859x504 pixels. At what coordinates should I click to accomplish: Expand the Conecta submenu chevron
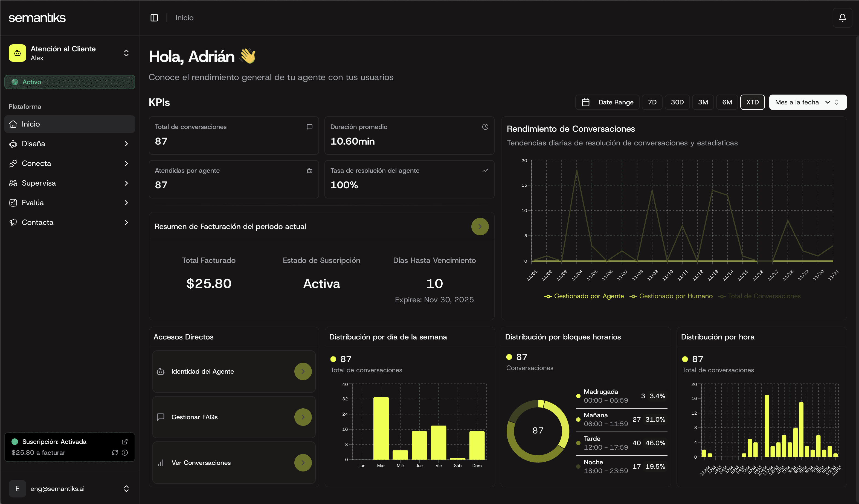coord(126,163)
